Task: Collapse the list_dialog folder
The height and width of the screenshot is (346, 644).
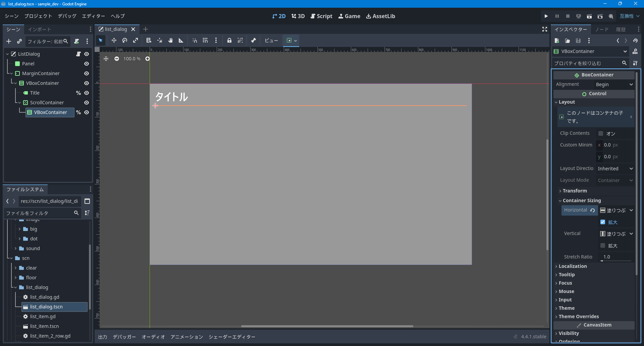Action: point(16,287)
